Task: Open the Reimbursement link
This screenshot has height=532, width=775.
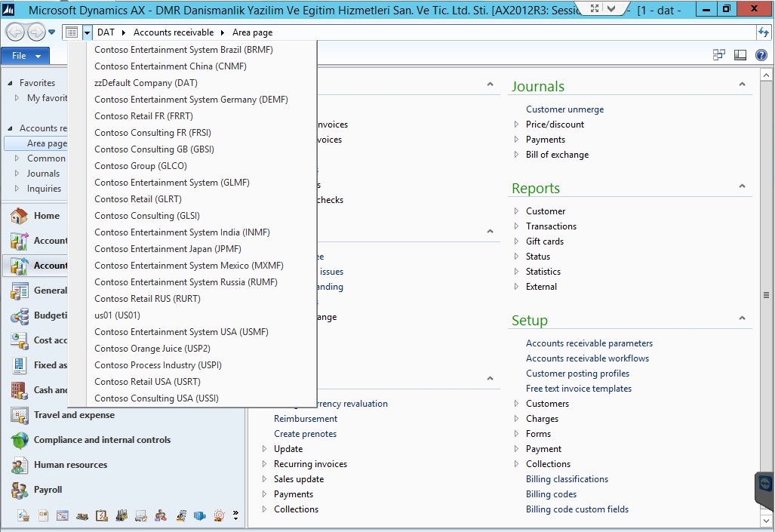Action: [x=306, y=418]
